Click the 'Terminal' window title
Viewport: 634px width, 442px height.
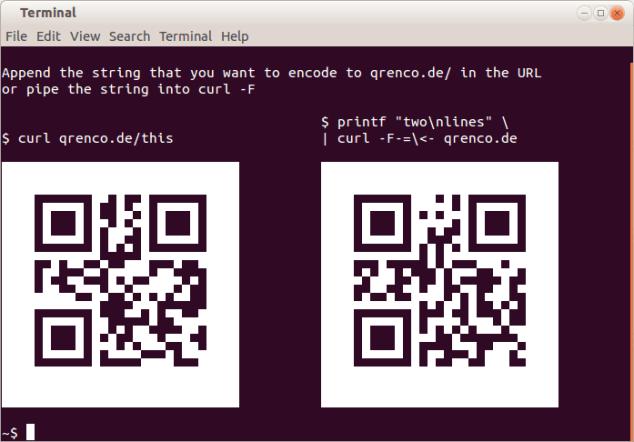48,13
